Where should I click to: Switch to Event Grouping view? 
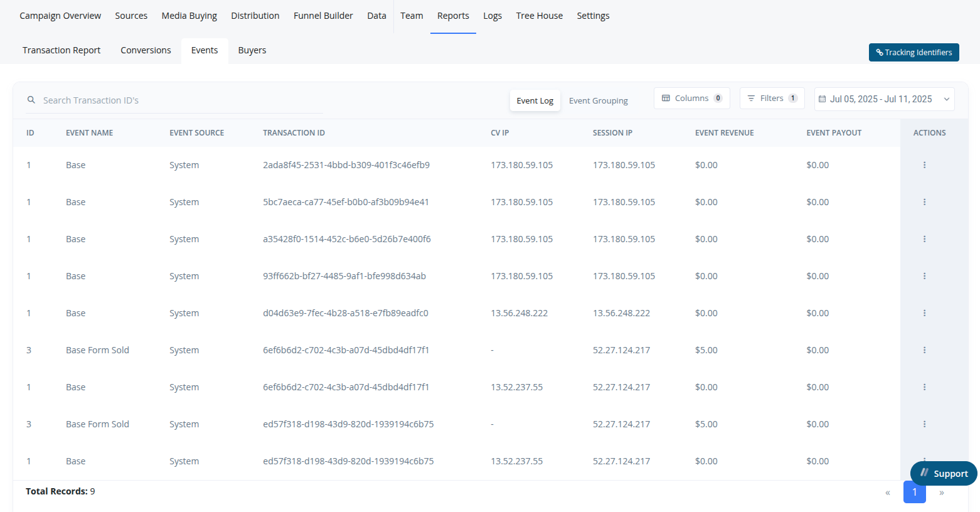pos(598,100)
